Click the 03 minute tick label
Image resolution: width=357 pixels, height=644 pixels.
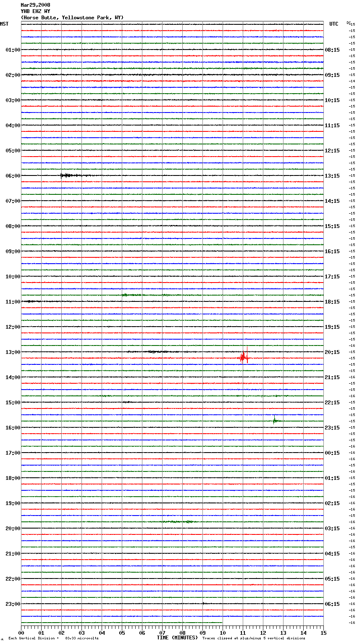pyautogui.click(x=81, y=633)
